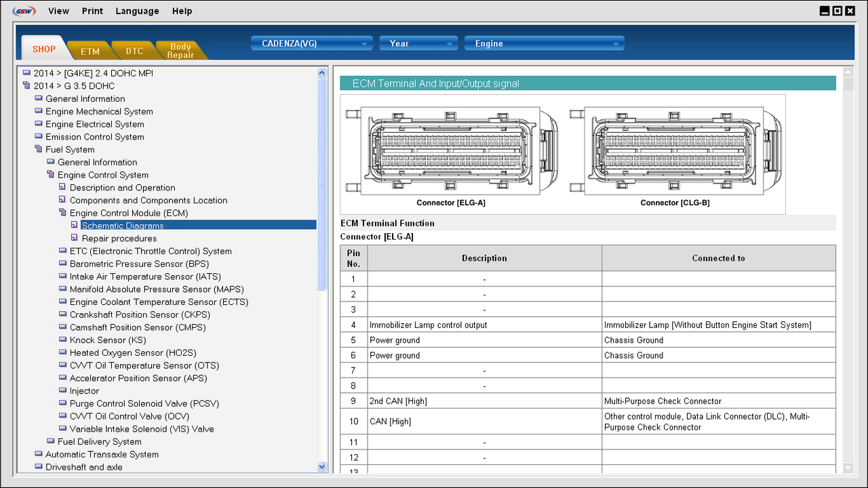Viewport: 868px width, 488px height.
Task: Click book icon beside 2014 G4KE 2.4 DOHC MPI
Action: pos(26,73)
